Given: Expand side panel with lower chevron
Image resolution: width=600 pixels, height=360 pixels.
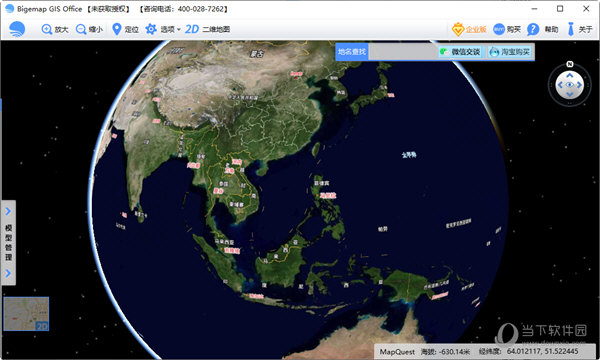Looking at the screenshot, I should [x=8, y=273].
